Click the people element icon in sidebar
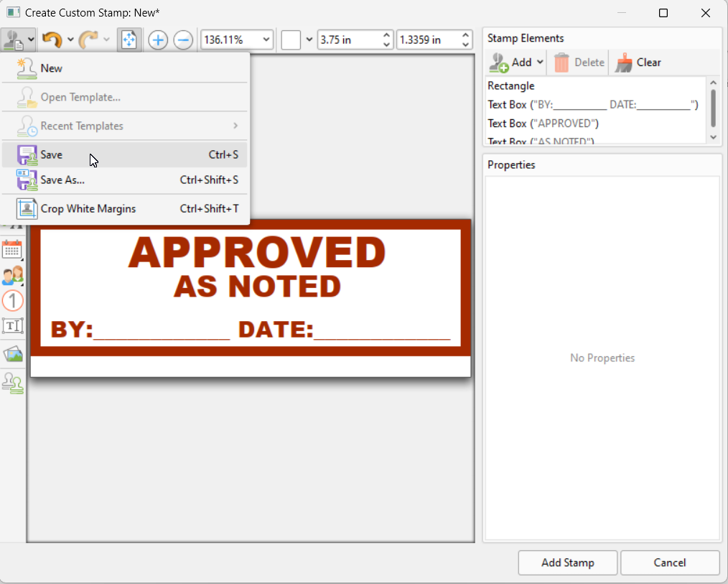 [x=12, y=275]
